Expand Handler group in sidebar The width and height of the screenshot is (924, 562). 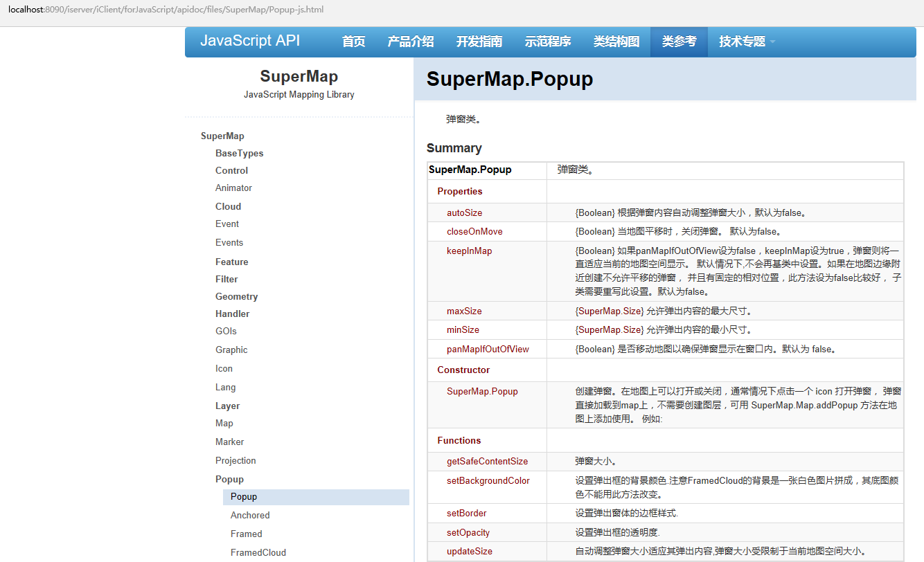pos(232,314)
